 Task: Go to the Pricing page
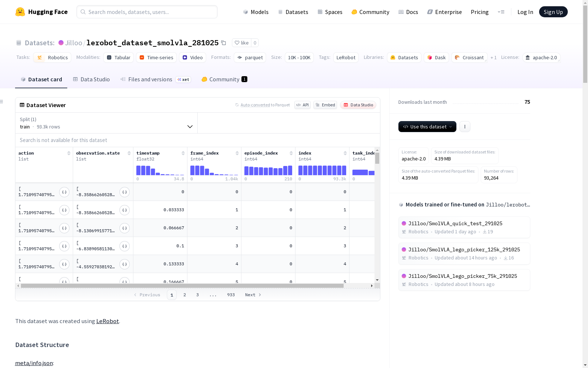(x=480, y=12)
